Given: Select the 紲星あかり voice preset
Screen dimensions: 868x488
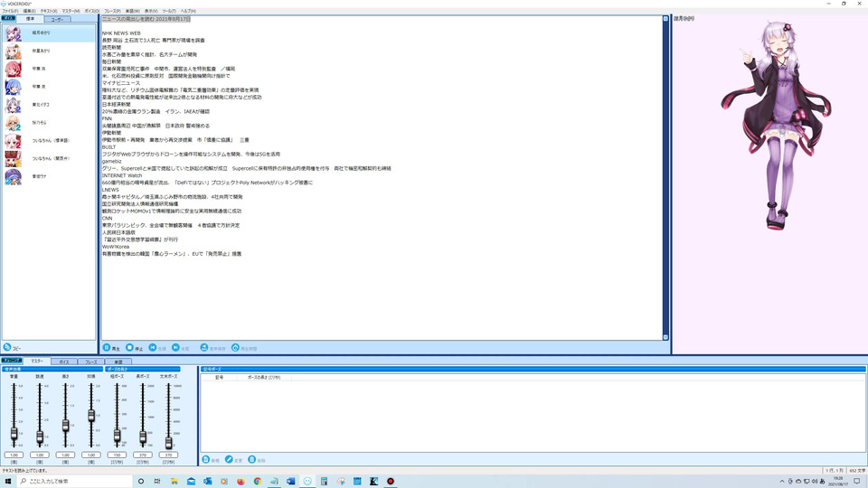Looking at the screenshot, I should [49, 51].
